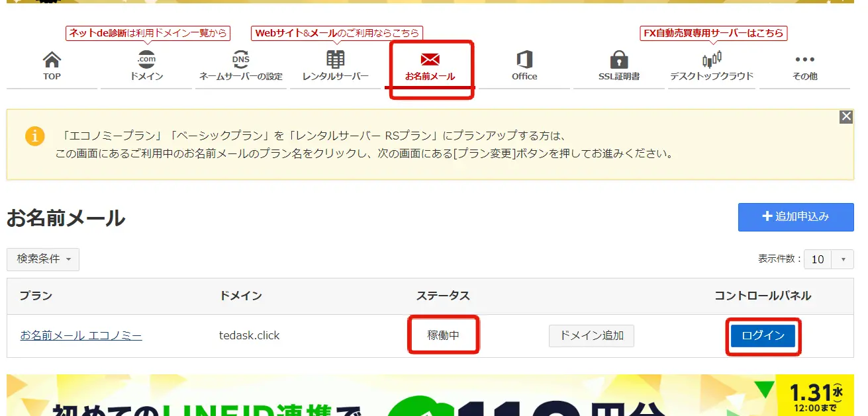Click the ネットde診断 tooltip label
Screen dimensions: 868x416
pyautogui.click(x=147, y=33)
